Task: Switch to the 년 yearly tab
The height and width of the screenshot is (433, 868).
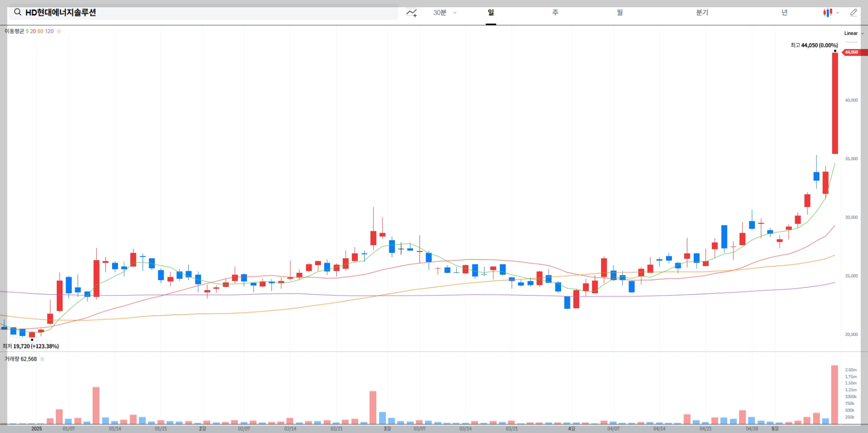Action: (x=784, y=13)
